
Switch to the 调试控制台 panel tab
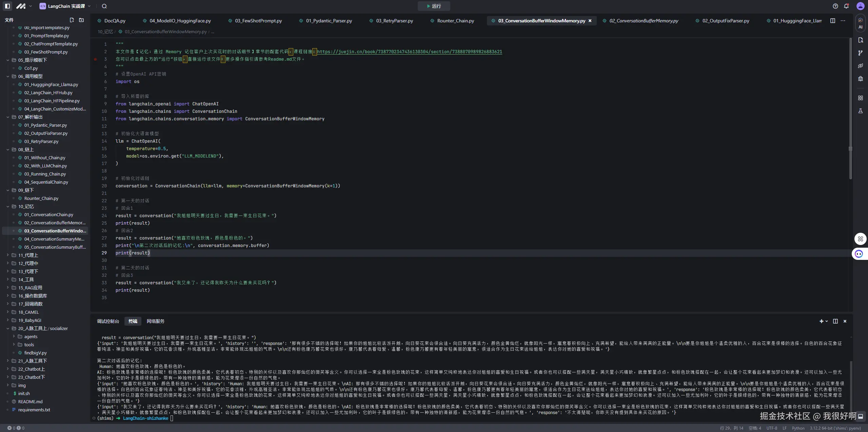(108, 321)
